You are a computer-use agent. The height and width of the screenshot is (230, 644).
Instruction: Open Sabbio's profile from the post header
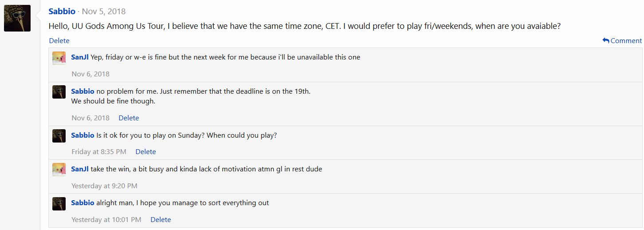pos(62,12)
